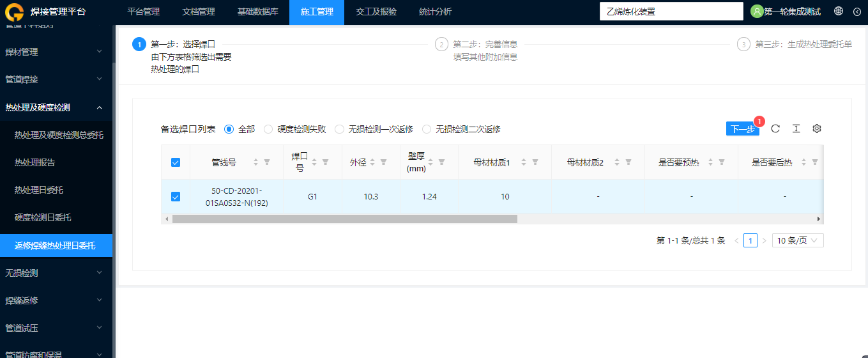Click the collapse-sidebar arrow icon in the header
This screenshot has height=358, width=868.
click(857, 12)
